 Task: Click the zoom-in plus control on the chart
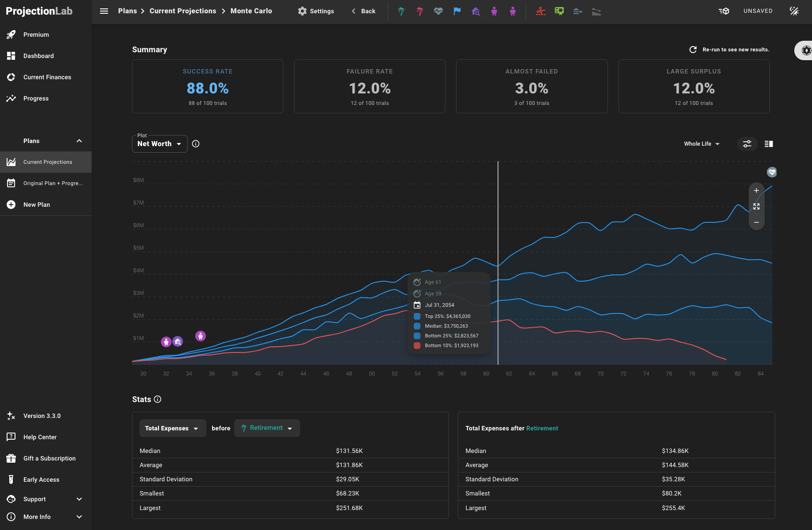[x=756, y=190]
